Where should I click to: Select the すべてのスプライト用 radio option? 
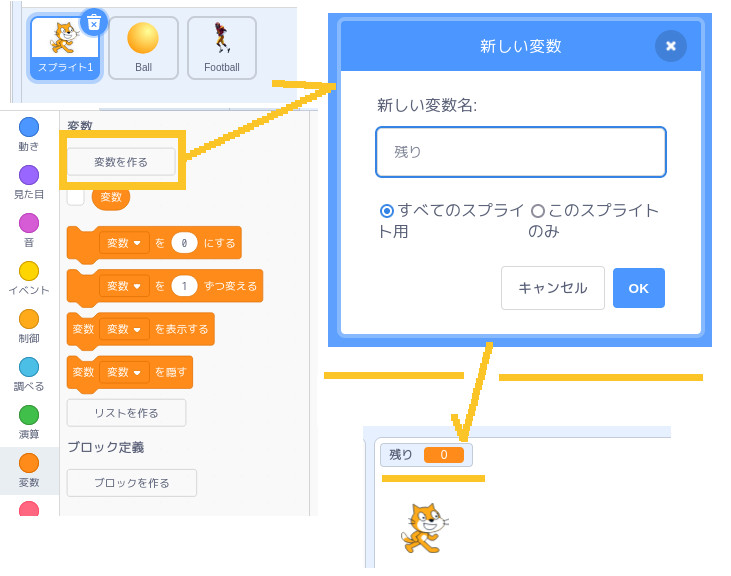click(386, 211)
